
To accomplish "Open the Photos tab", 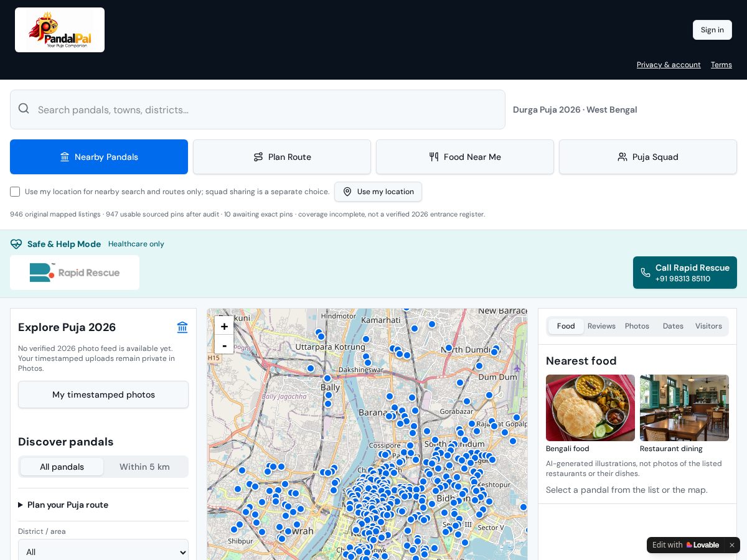I will [637, 326].
